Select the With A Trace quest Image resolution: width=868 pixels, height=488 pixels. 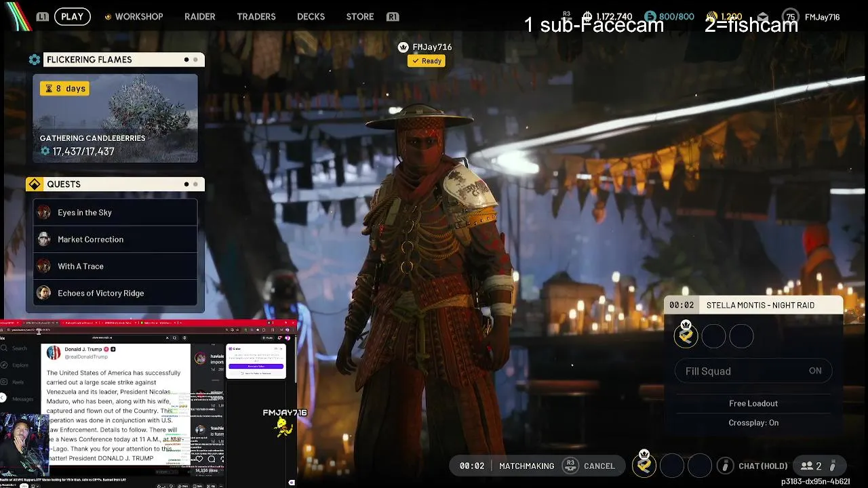click(115, 266)
